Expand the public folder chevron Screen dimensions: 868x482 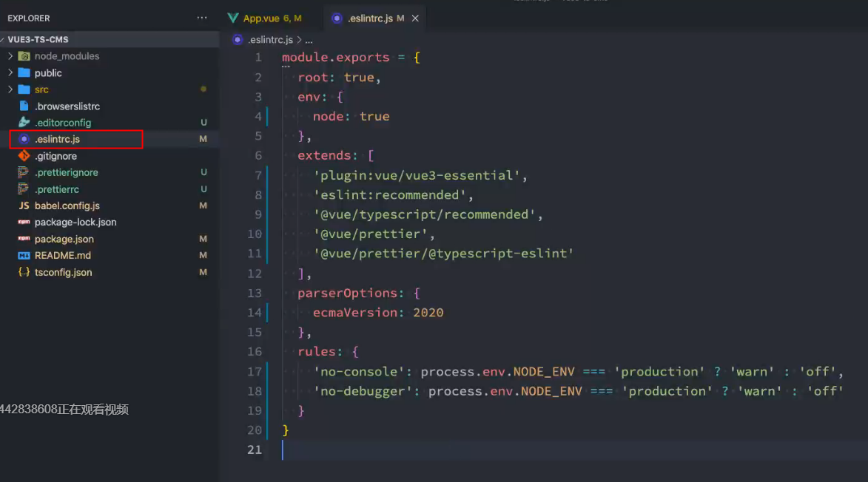point(10,72)
